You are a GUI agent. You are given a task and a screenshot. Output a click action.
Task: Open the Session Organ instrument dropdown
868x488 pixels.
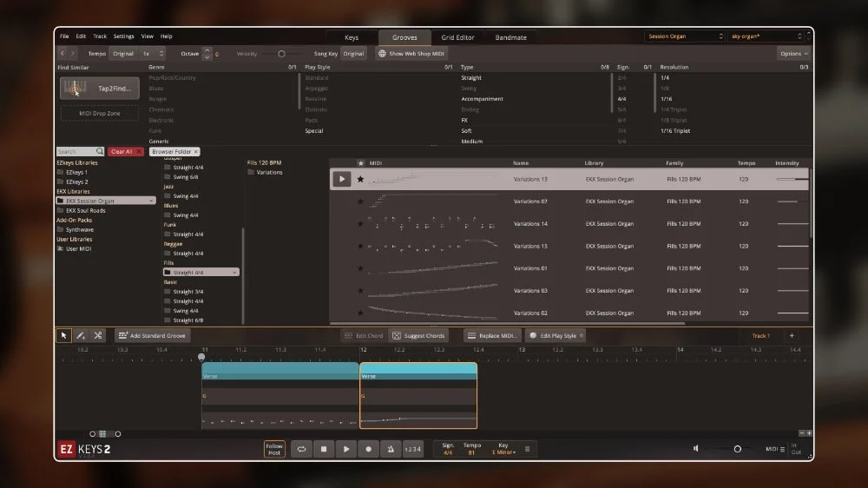[x=685, y=36]
